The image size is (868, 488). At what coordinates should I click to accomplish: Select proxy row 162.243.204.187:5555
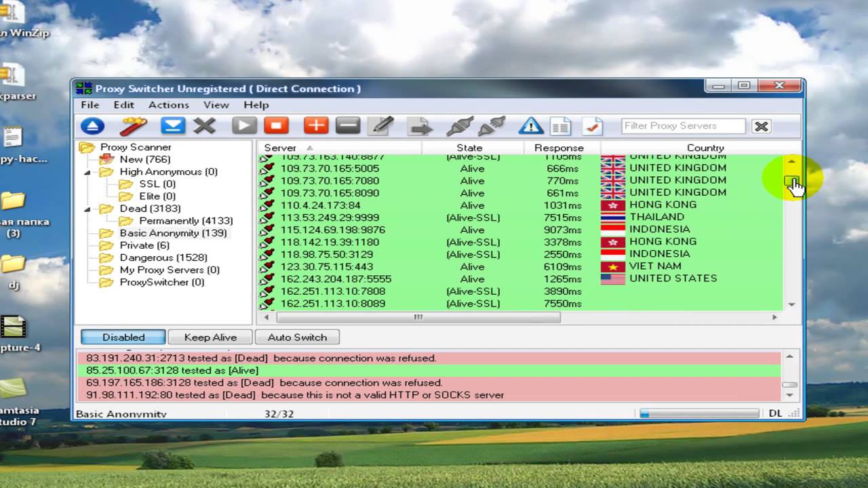coord(520,279)
